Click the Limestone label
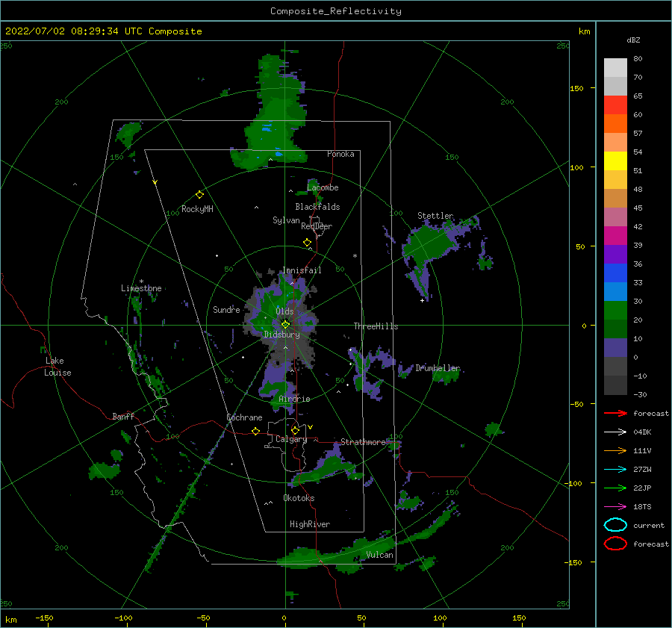672x628 pixels. pos(141,288)
